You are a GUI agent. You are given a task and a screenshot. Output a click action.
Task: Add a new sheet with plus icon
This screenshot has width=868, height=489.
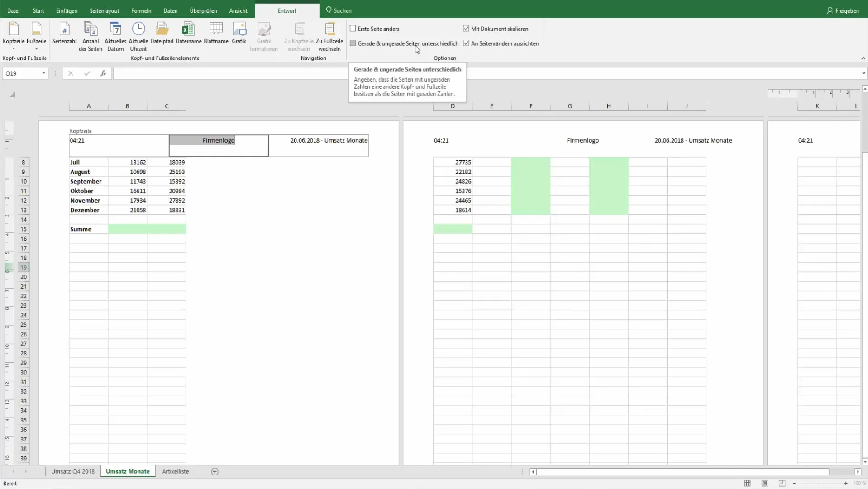pos(215,471)
